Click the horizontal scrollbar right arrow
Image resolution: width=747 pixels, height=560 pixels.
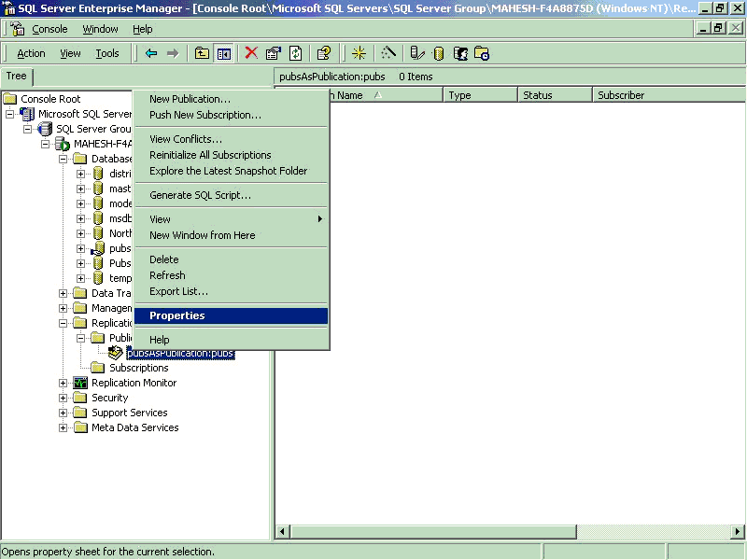(738, 531)
